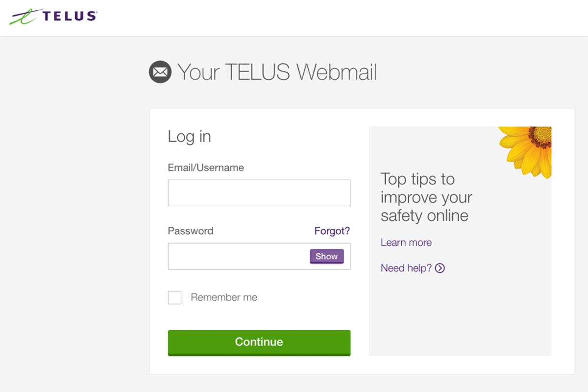The width and height of the screenshot is (588, 392).
Task: Select the registered trademark symbol near TELUS
Action: pos(96,11)
